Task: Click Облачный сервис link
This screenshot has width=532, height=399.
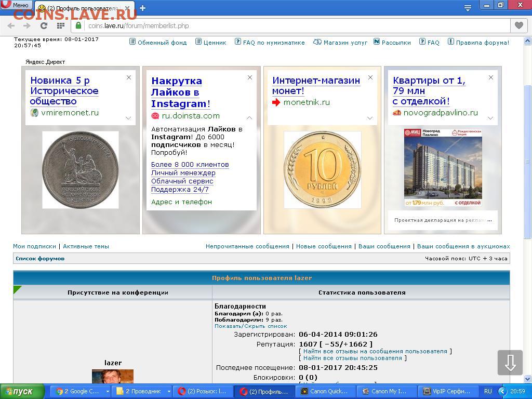Action: (x=182, y=181)
